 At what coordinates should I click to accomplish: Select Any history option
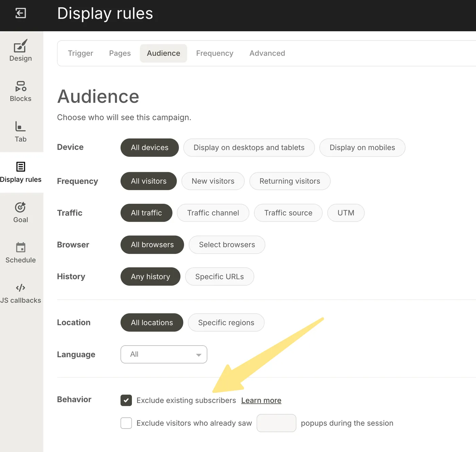150,277
